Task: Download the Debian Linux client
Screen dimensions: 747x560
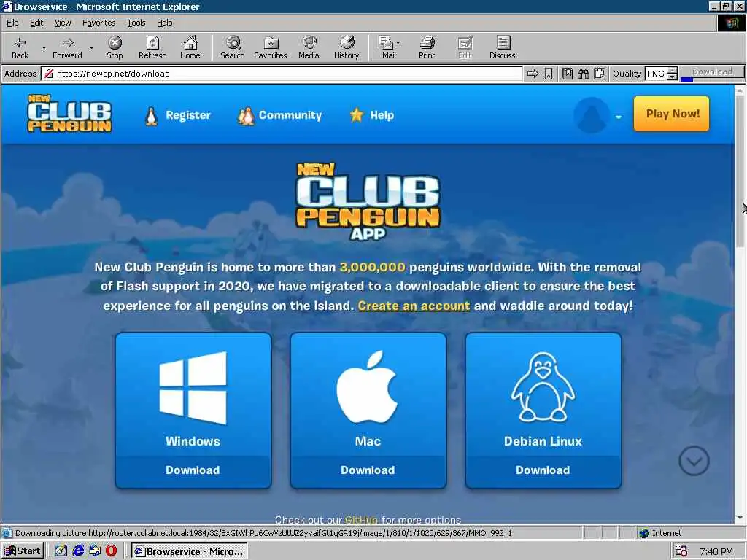Action: [x=543, y=470]
